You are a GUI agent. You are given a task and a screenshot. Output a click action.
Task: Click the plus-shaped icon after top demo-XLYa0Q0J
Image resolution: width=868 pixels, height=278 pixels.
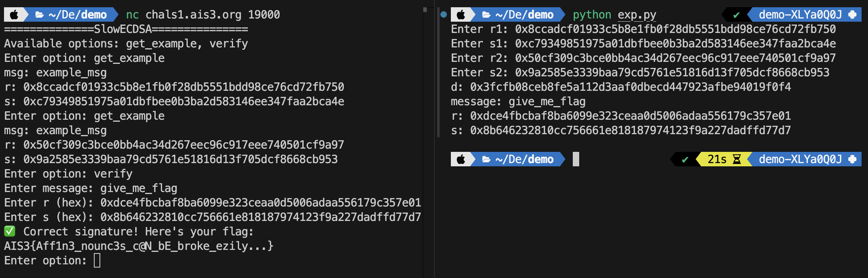coord(852,15)
